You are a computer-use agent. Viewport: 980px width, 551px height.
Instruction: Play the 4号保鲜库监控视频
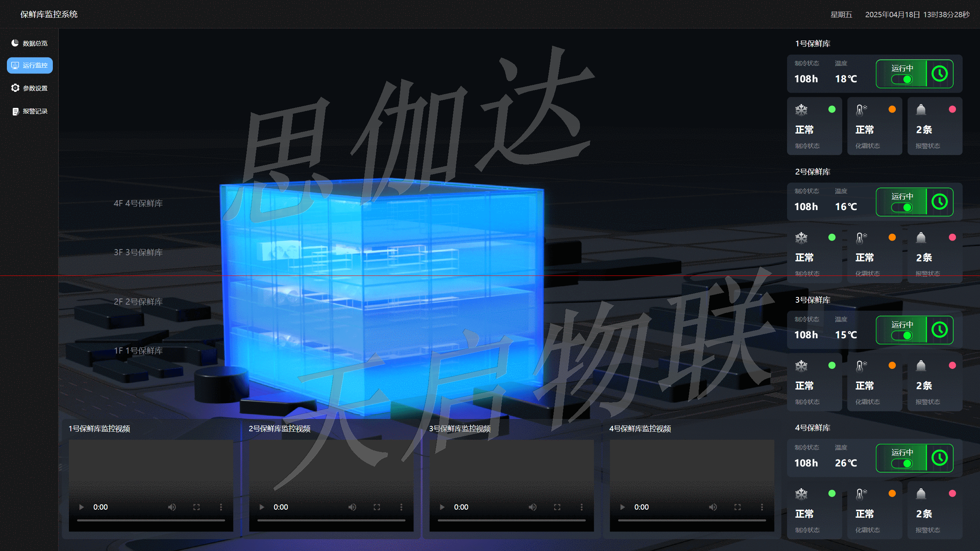point(622,507)
